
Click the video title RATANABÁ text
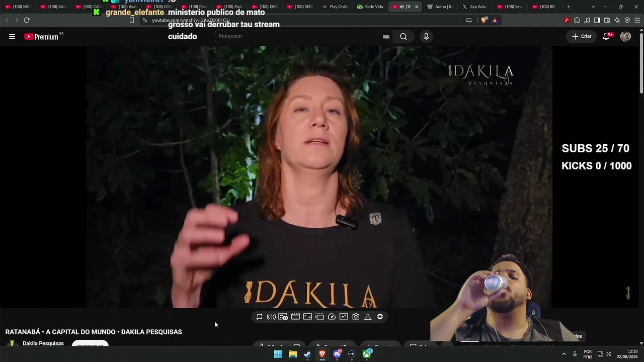pos(94,332)
